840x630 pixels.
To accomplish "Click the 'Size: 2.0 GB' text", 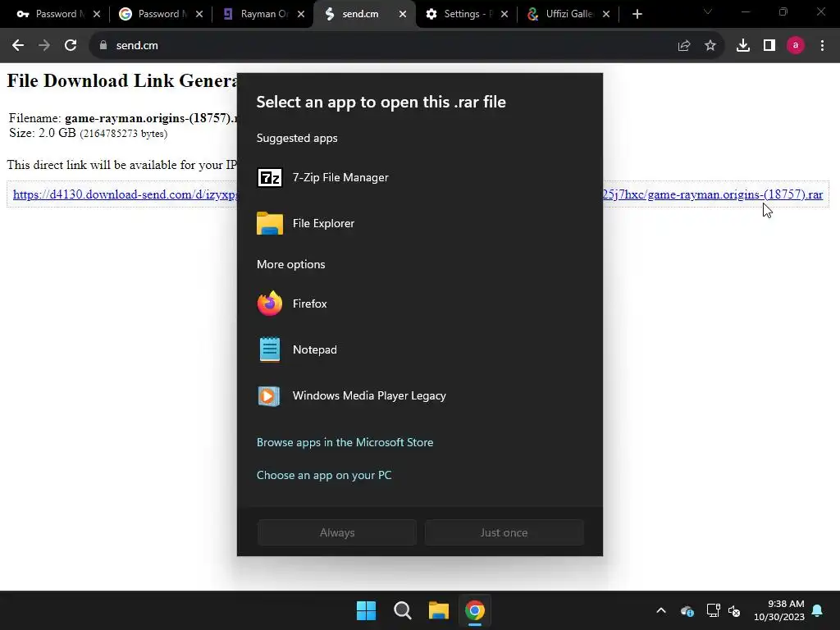I will coord(43,133).
